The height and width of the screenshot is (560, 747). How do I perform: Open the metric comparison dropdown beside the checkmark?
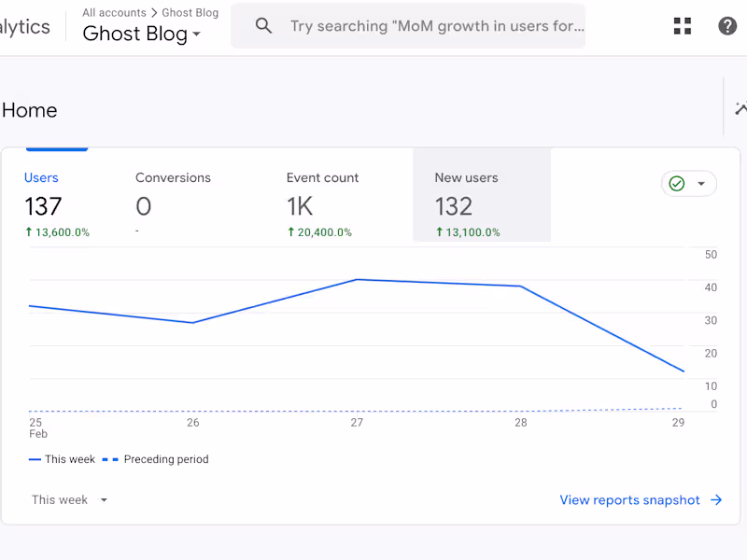point(702,184)
